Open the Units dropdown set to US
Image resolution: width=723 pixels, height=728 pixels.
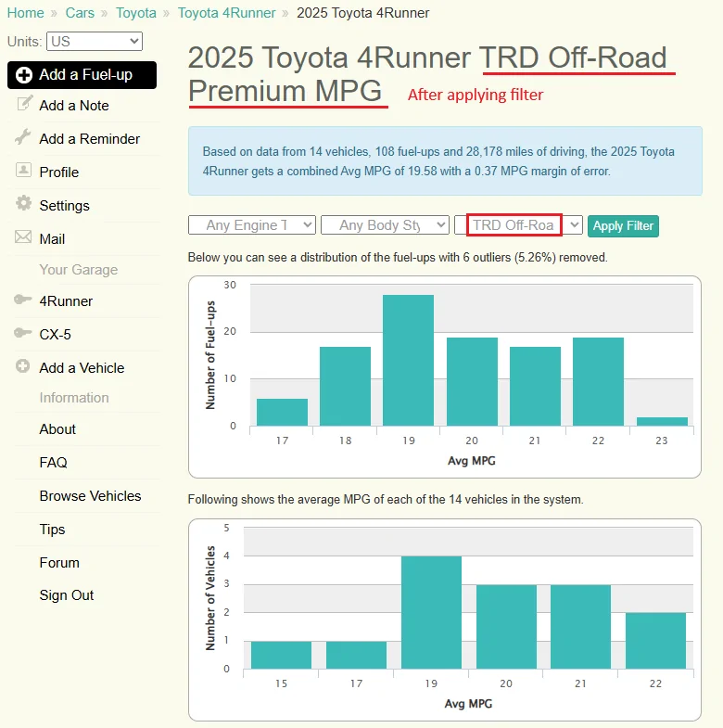click(x=95, y=42)
